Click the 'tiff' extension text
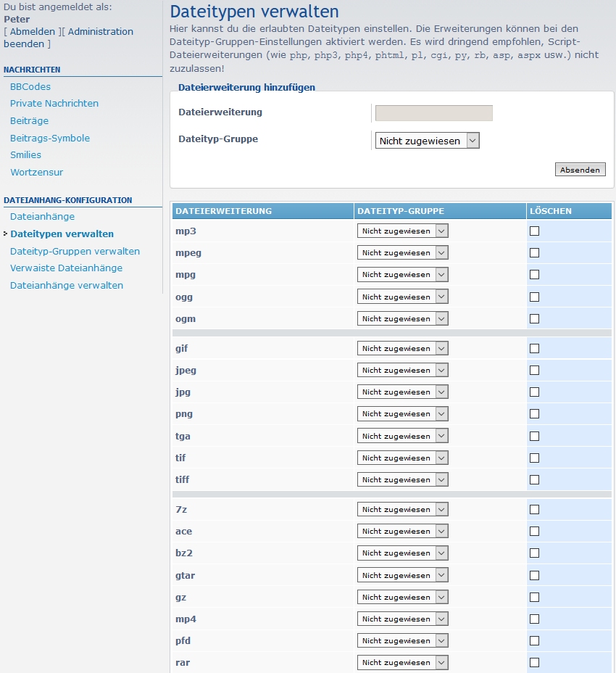The height and width of the screenshot is (673, 616). tap(183, 479)
